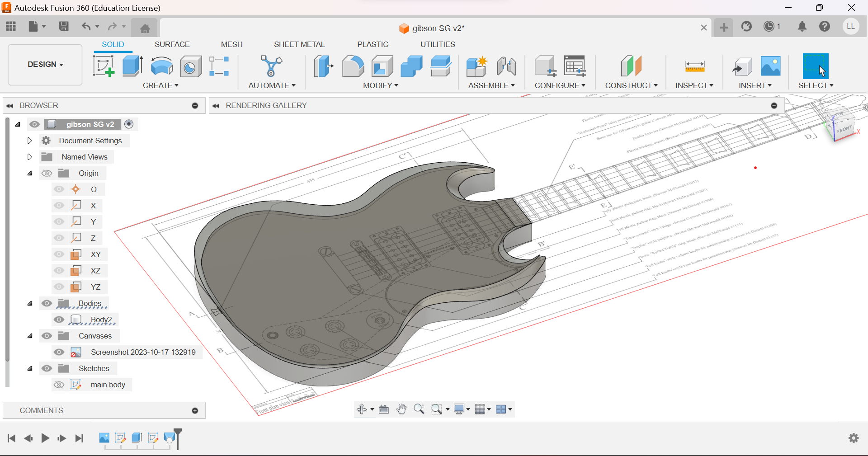Screen dimensions: 868x456
Task: Click the New Component icon
Action: (476, 66)
